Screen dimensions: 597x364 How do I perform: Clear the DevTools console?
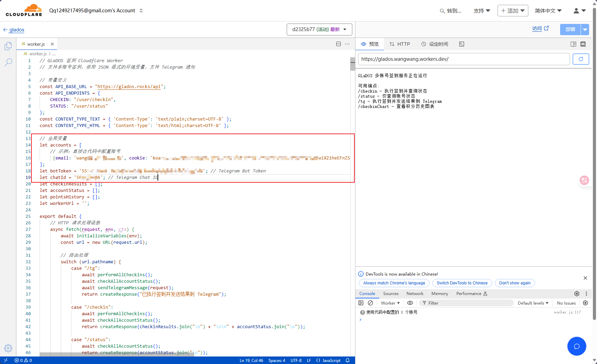click(x=370, y=303)
